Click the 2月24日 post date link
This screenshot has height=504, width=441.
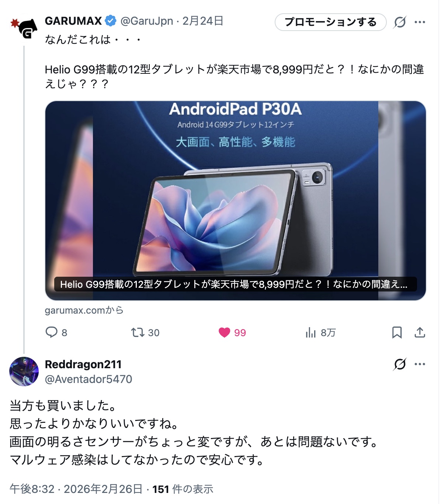pyautogui.click(x=203, y=21)
